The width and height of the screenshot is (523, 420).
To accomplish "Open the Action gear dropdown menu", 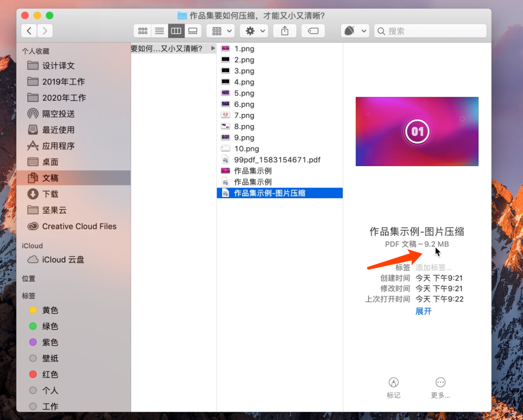I will point(253,31).
